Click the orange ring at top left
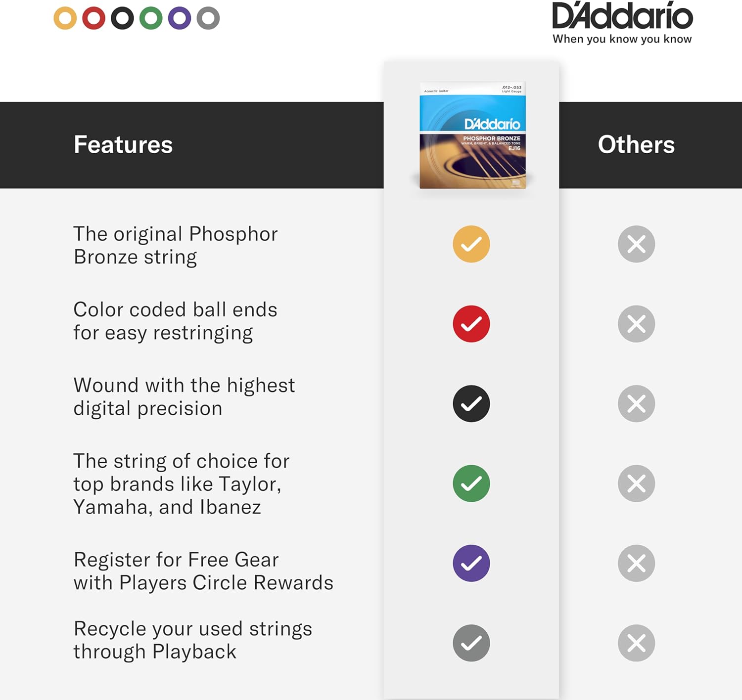 [x=65, y=18]
